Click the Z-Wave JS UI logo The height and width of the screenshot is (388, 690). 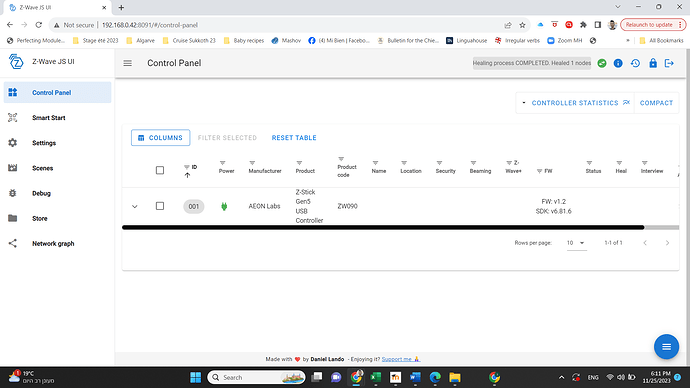pos(16,62)
